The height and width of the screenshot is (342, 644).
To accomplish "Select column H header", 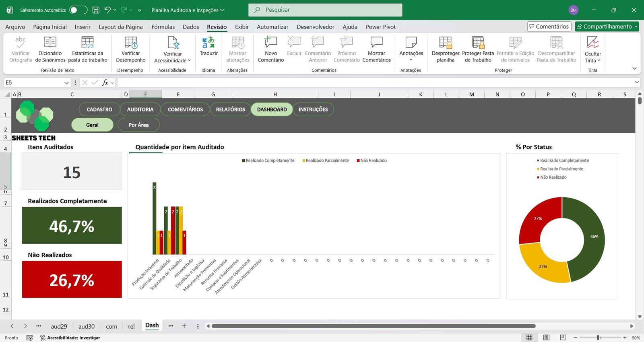I will [275, 94].
